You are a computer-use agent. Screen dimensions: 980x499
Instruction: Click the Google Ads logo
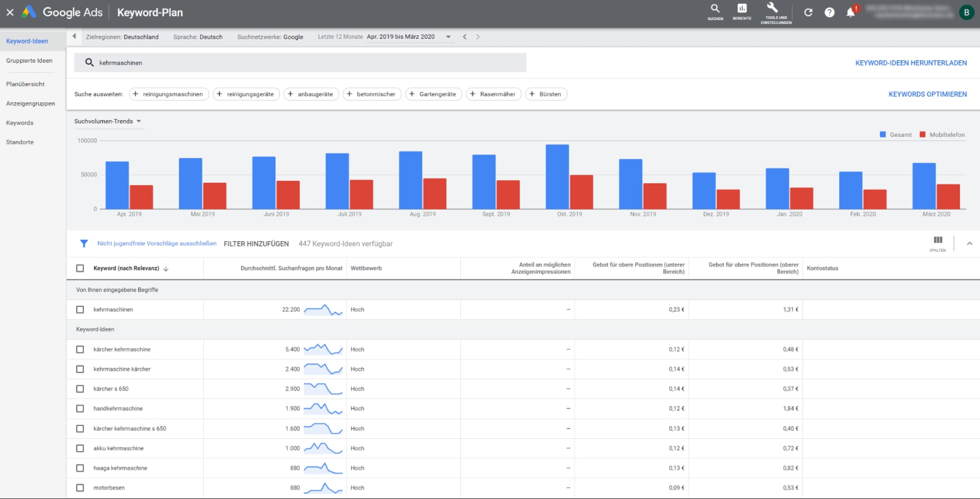point(62,12)
